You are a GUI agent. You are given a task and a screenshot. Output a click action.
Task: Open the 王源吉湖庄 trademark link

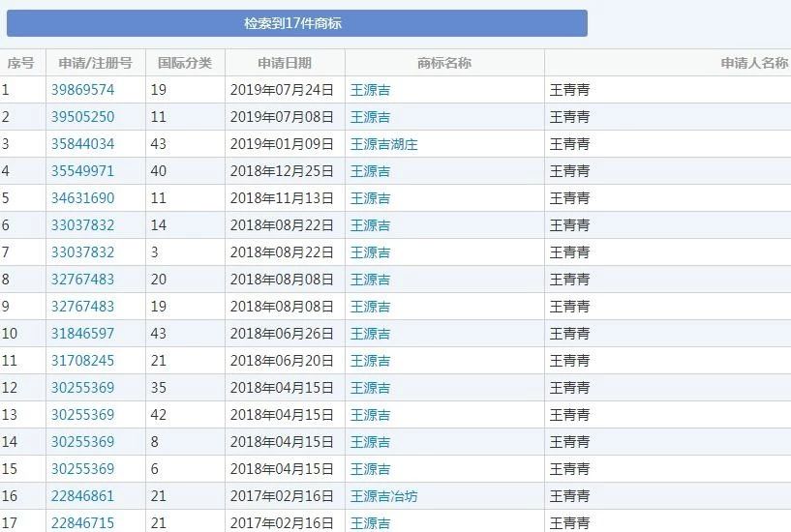(384, 144)
